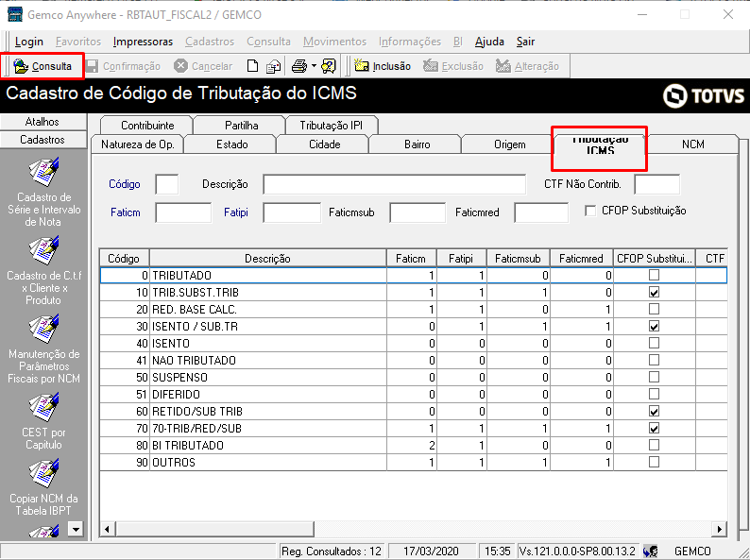Image resolution: width=750 pixels, height=560 pixels.
Task: Click the Faticmsub input field
Action: [x=418, y=212]
